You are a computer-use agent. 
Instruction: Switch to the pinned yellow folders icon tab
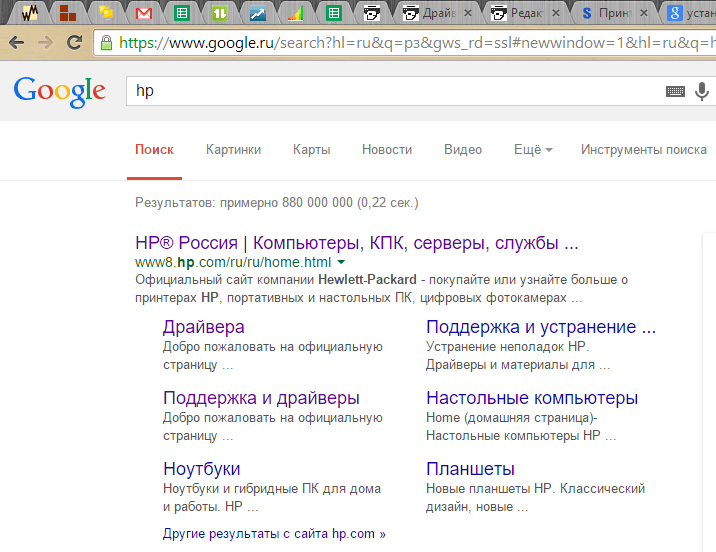(106, 13)
